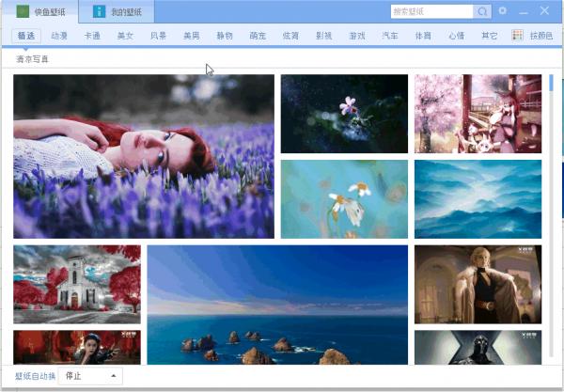
Task: Open the settings gear icon
Action: [x=503, y=11]
